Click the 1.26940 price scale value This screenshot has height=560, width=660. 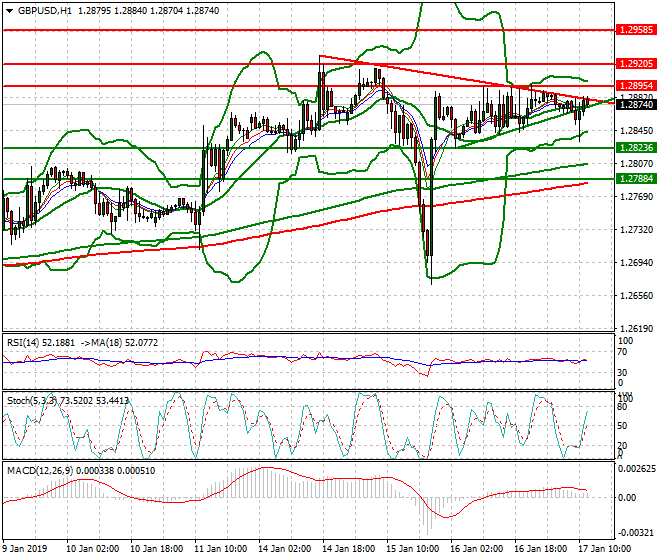tap(635, 263)
